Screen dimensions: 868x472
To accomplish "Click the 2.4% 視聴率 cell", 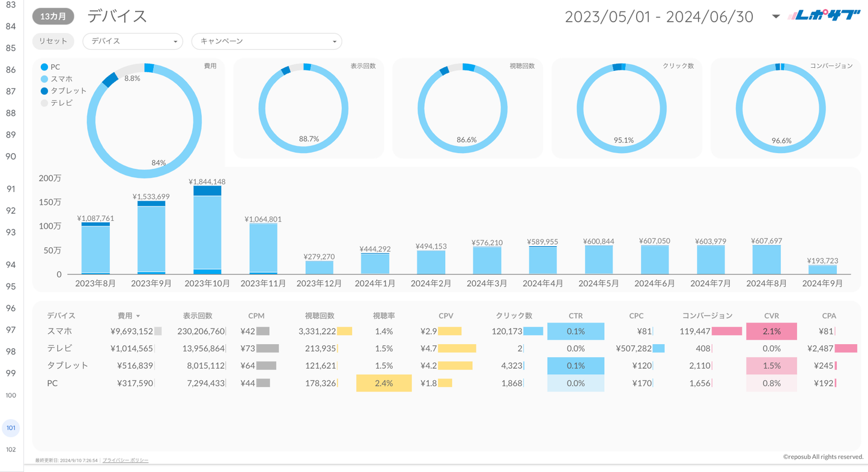I will [384, 383].
